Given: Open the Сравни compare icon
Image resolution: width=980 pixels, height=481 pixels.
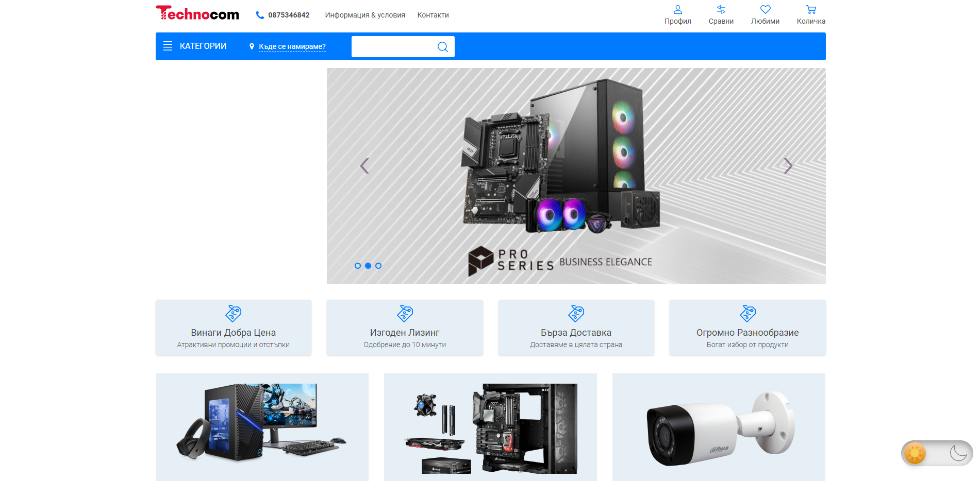Looking at the screenshot, I should pos(721,10).
